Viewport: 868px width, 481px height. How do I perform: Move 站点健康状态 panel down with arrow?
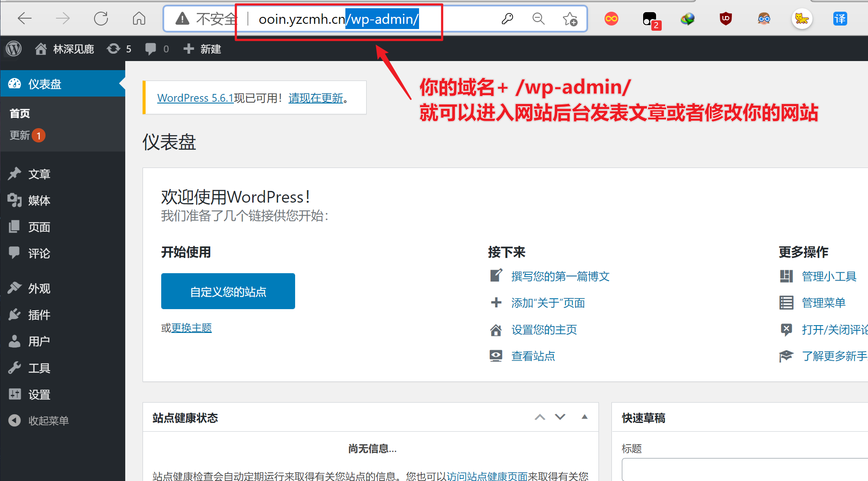click(x=560, y=417)
